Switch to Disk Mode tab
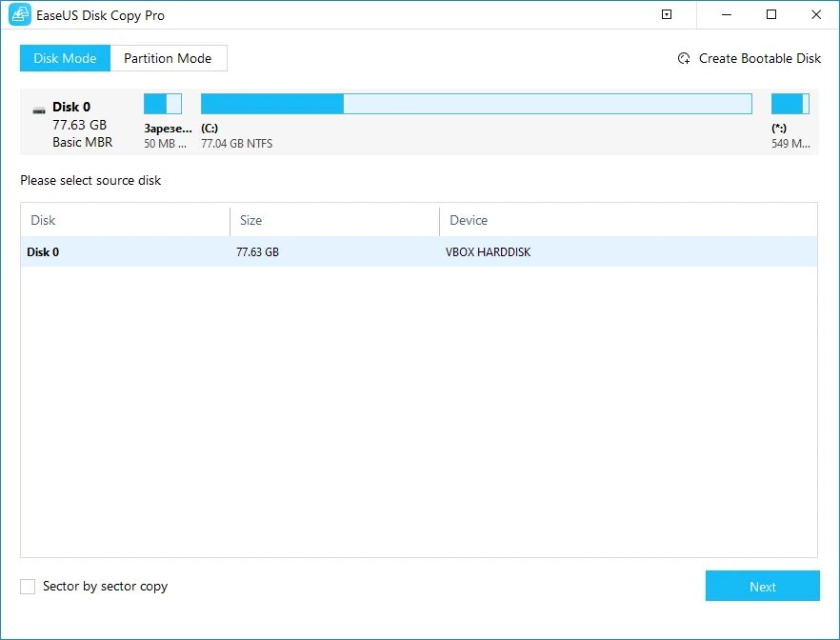Viewport: 840px width, 640px height. point(65,58)
